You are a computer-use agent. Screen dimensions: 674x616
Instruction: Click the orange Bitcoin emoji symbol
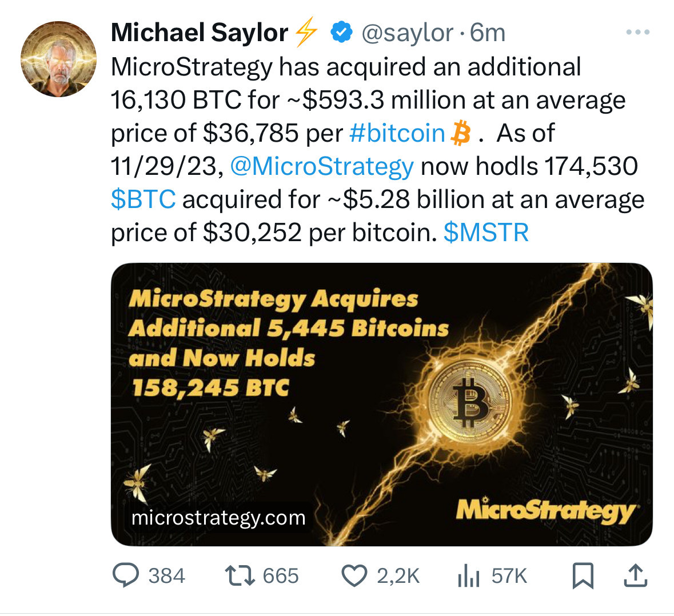click(x=460, y=133)
